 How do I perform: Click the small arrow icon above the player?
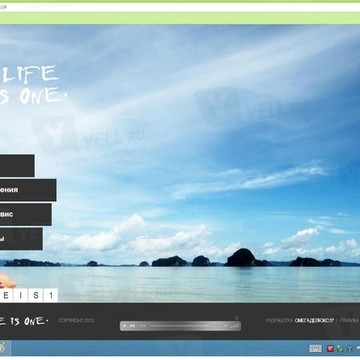tap(236, 317)
